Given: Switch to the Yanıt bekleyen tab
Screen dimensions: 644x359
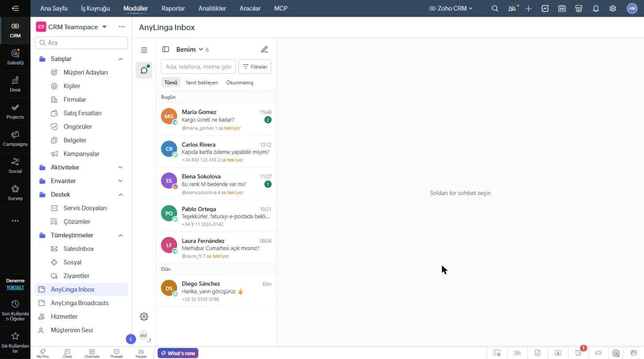Looking at the screenshot, I should [x=201, y=83].
